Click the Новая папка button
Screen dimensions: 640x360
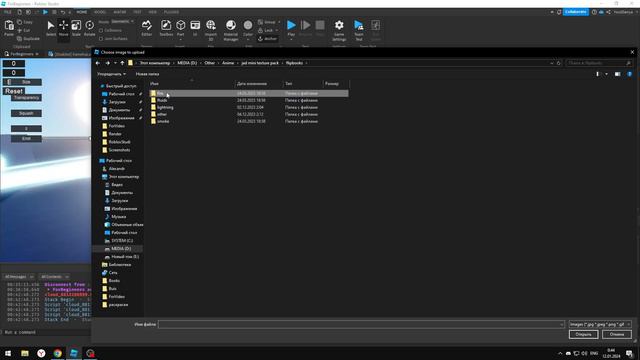147,74
